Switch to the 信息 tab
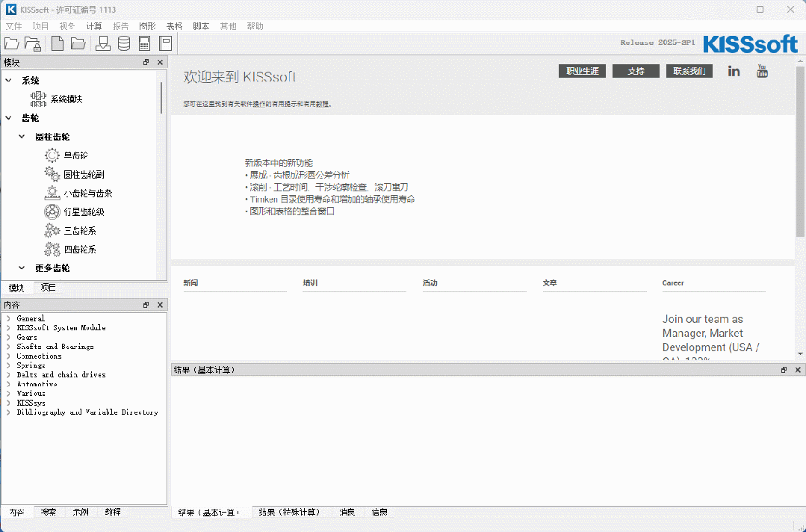The height and width of the screenshot is (532, 806). (379, 512)
